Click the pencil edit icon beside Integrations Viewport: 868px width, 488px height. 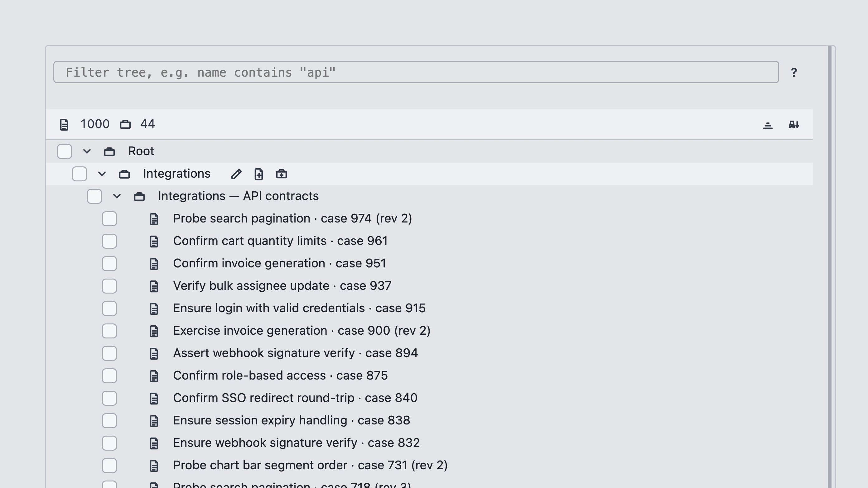click(x=236, y=174)
